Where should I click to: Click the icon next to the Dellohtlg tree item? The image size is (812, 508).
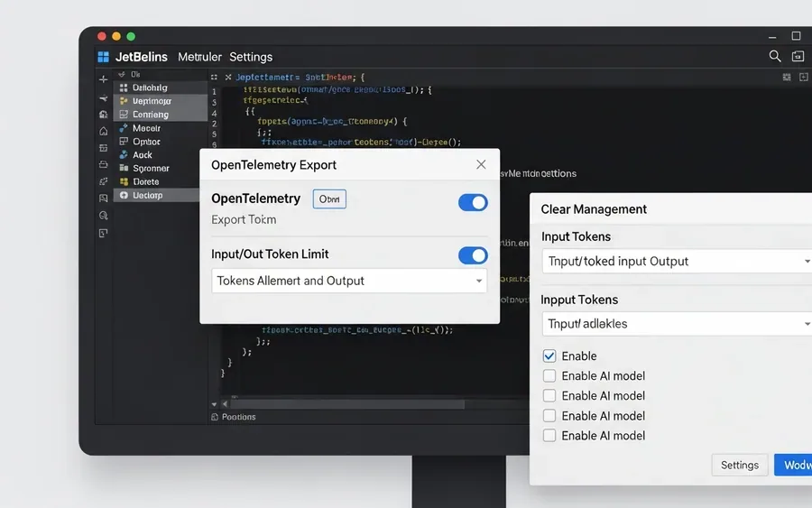coord(124,88)
